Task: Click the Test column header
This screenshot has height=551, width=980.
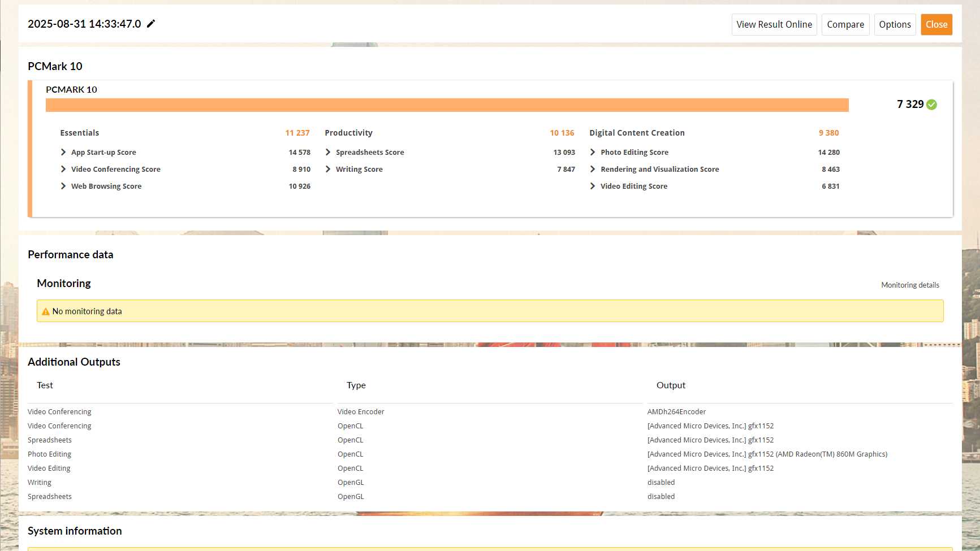Action: [x=45, y=385]
